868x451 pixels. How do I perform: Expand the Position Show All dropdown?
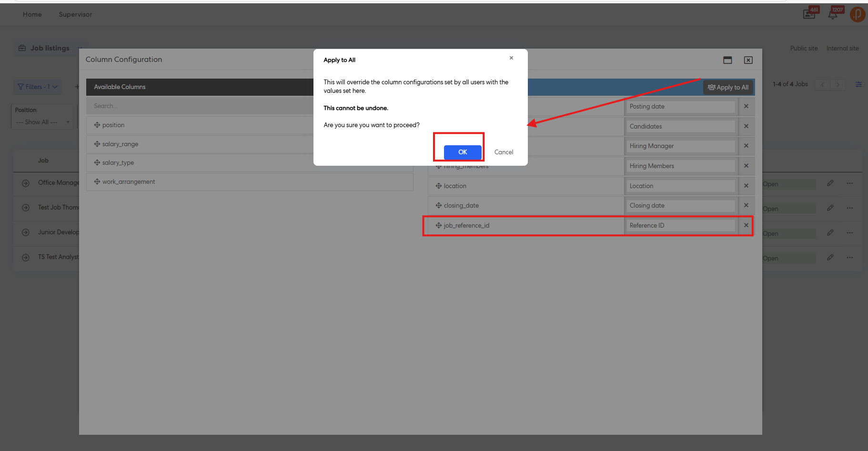pyautogui.click(x=42, y=122)
